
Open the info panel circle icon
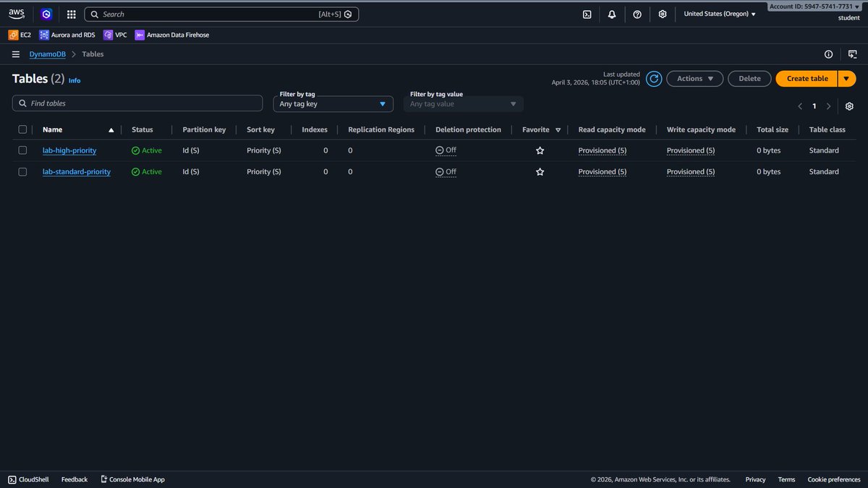829,54
